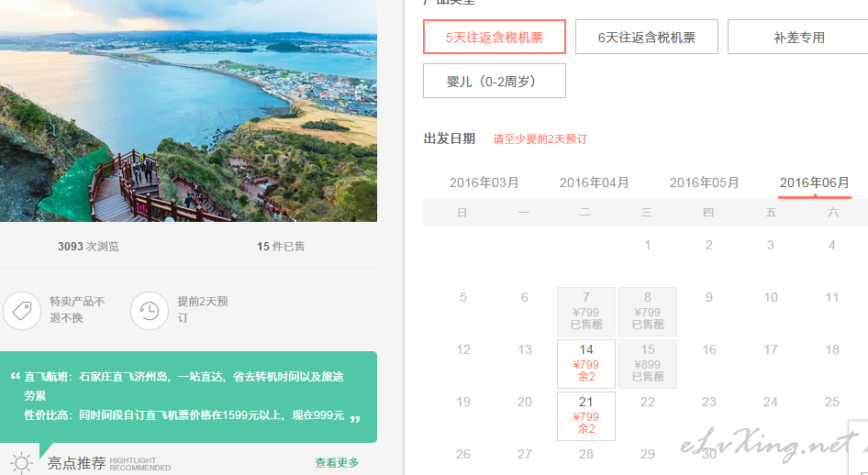Image resolution: width=868 pixels, height=475 pixels.
Task: Click calendar date 6
Action: [525, 297]
